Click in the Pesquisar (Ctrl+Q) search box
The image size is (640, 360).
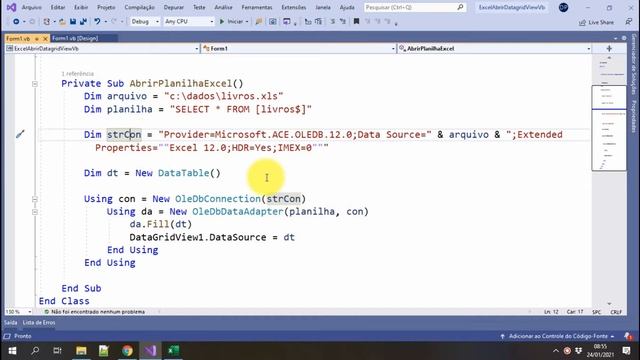coord(414,7)
